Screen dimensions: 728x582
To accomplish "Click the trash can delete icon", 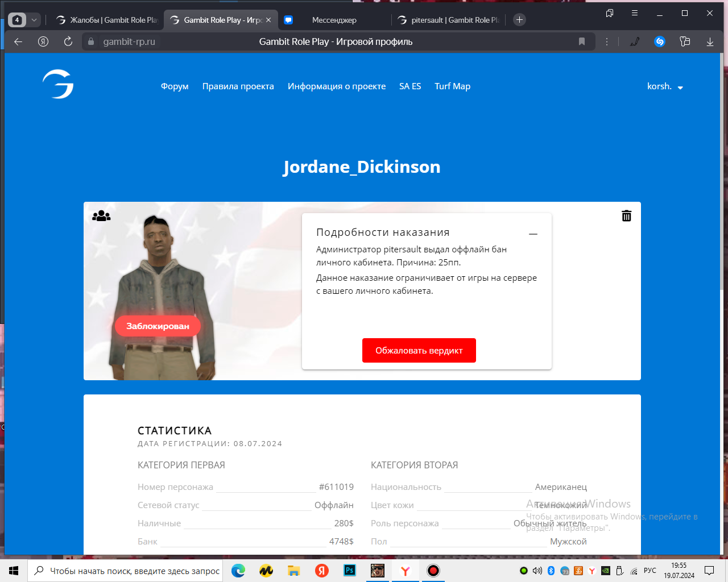I will tap(626, 216).
